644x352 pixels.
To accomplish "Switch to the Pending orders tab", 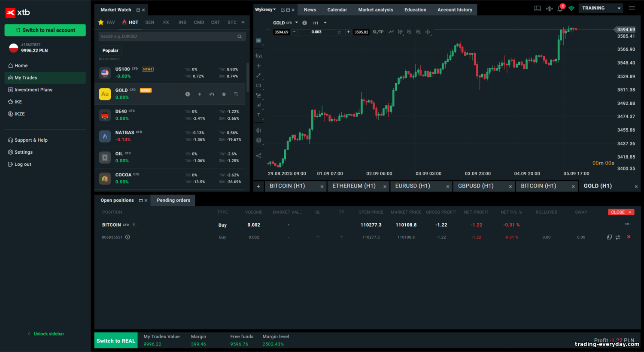I will click(173, 200).
